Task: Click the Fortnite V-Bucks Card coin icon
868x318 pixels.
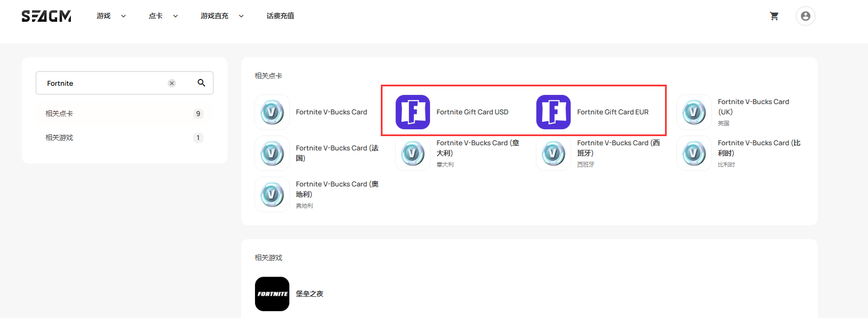Action: pos(272,112)
